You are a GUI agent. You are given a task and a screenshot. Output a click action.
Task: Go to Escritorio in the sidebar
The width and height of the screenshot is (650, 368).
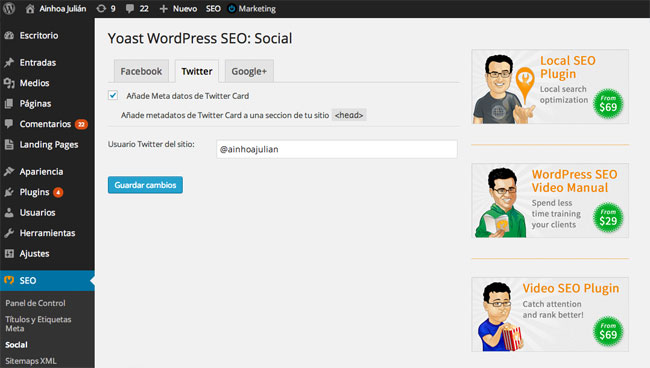point(39,35)
